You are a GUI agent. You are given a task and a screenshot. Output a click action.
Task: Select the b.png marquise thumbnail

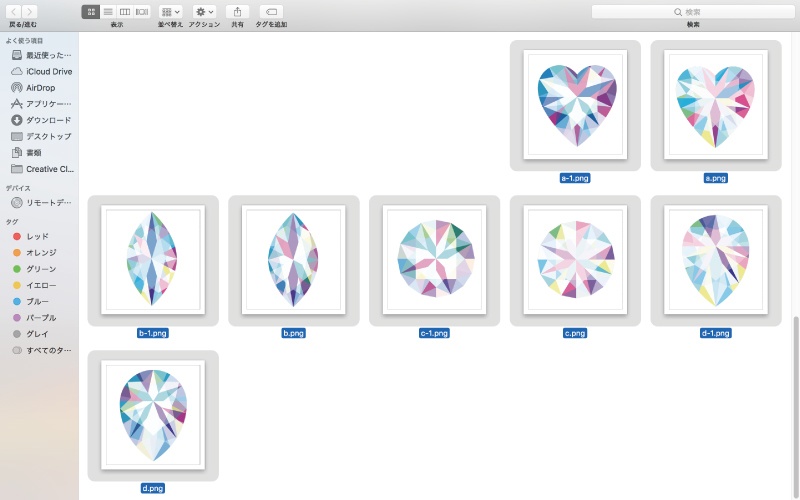(x=293, y=260)
